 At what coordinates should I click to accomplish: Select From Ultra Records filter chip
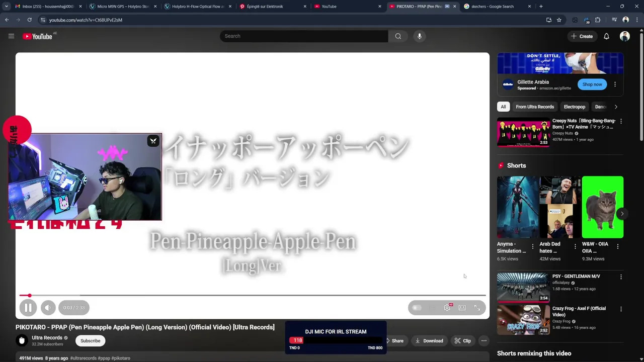click(x=535, y=107)
